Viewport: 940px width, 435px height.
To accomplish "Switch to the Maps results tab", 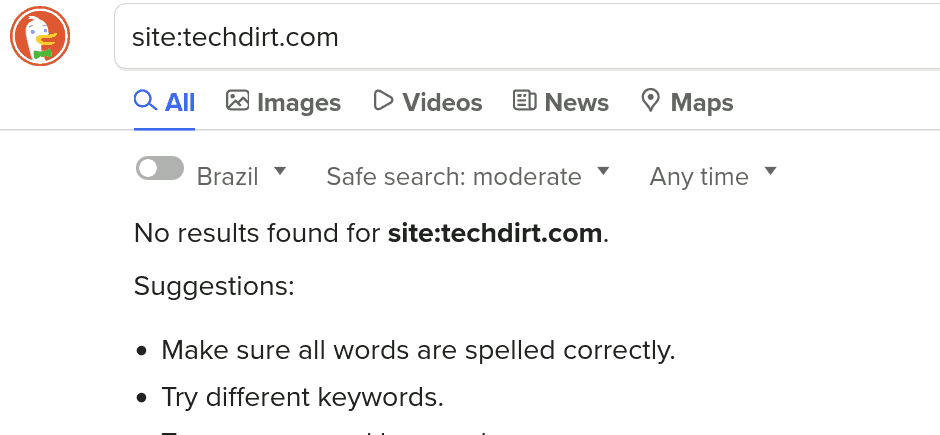I will click(x=687, y=102).
